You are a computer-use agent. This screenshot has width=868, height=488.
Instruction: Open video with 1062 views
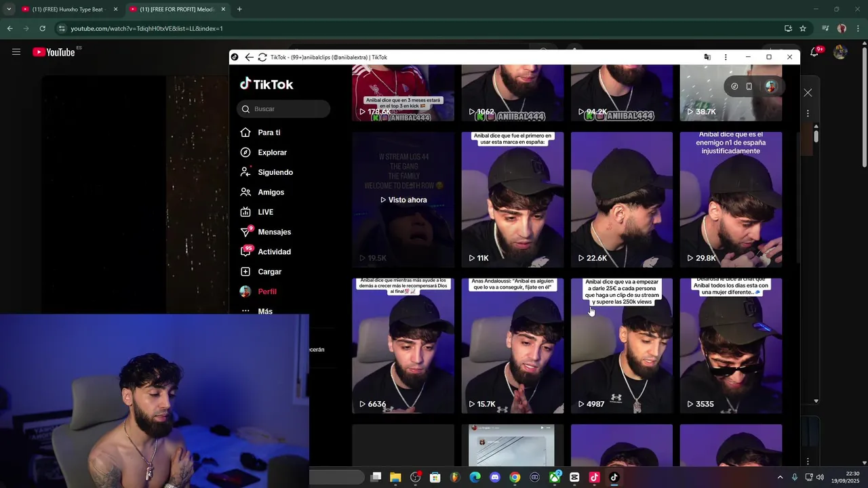513,94
